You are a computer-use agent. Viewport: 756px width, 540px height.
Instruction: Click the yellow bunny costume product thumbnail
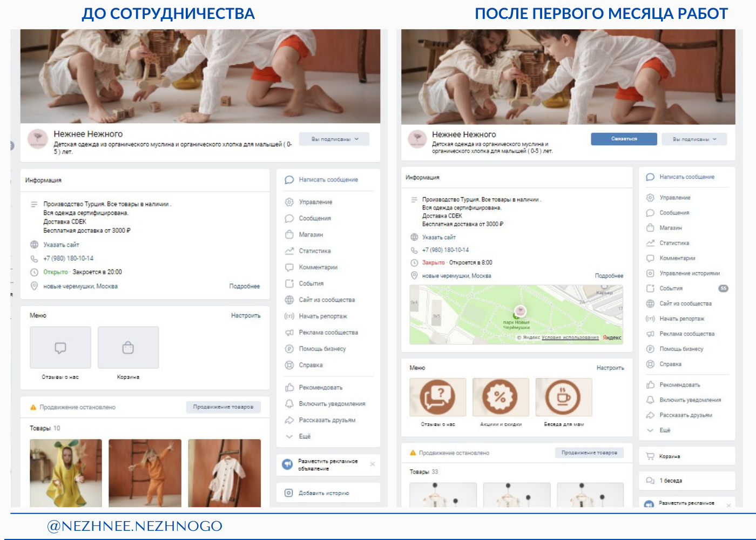pyautogui.click(x=66, y=473)
